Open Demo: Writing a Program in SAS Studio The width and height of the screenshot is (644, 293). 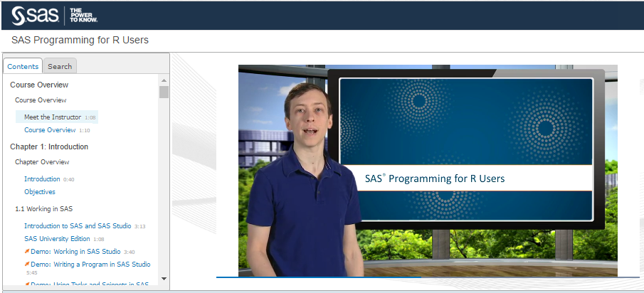click(90, 264)
